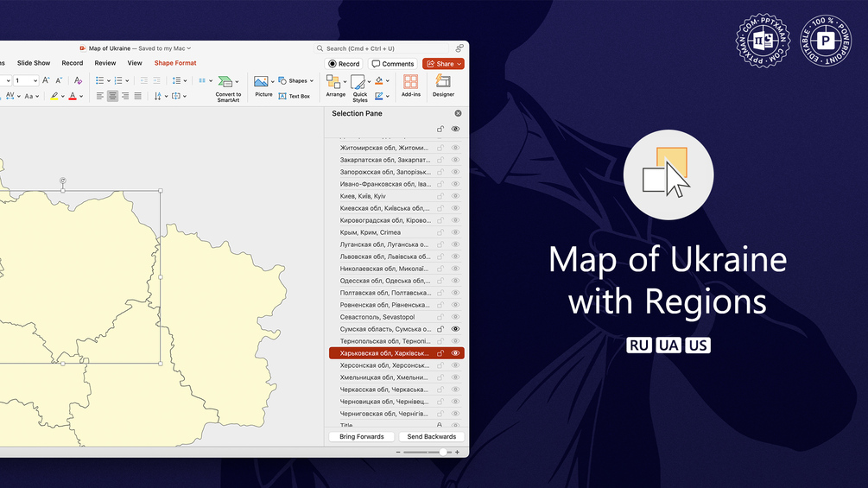Click the collaboration people icon near search
Screen dimensions: 868x488
point(459,48)
